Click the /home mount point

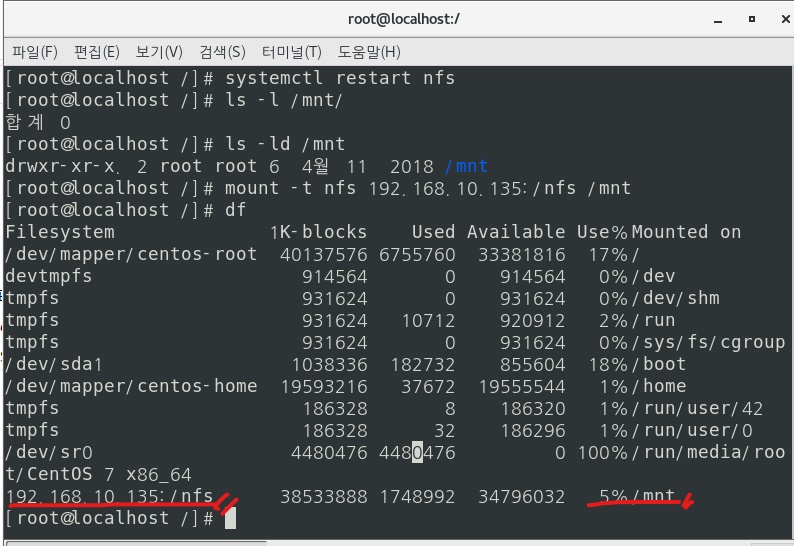point(659,386)
